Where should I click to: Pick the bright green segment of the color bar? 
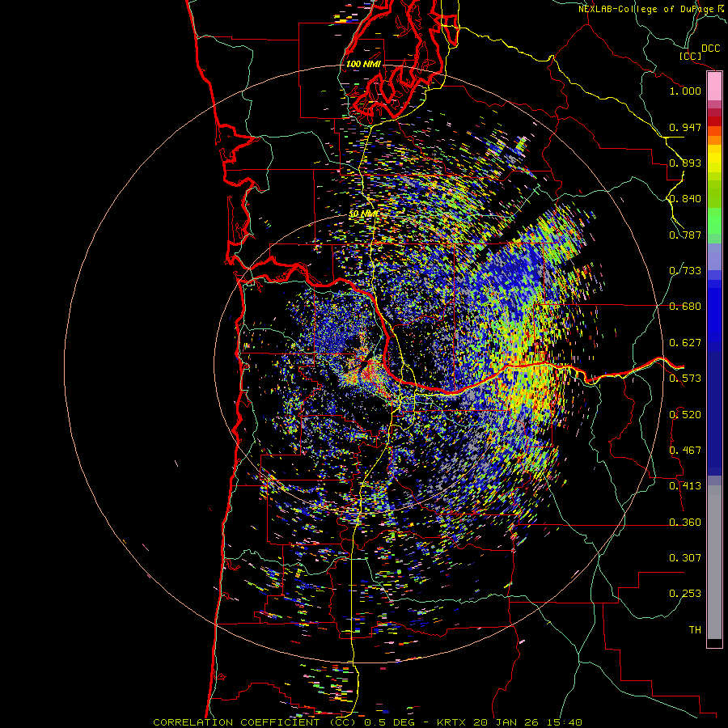click(x=714, y=221)
